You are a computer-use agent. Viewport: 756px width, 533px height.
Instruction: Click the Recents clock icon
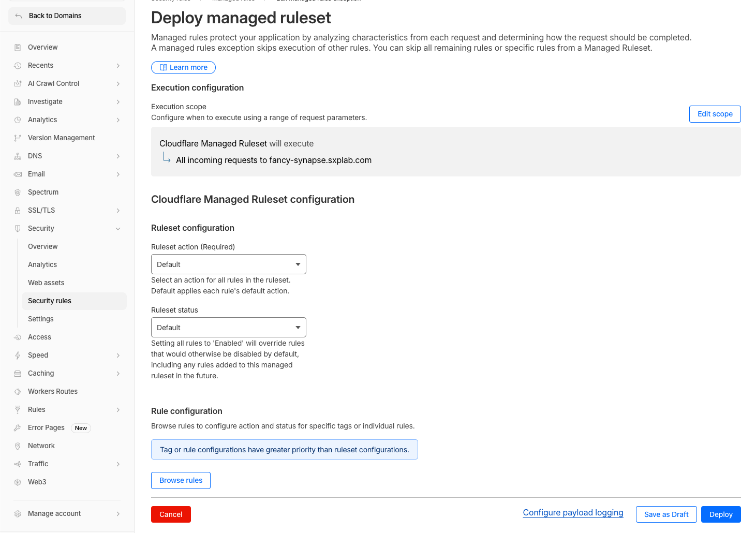click(18, 65)
